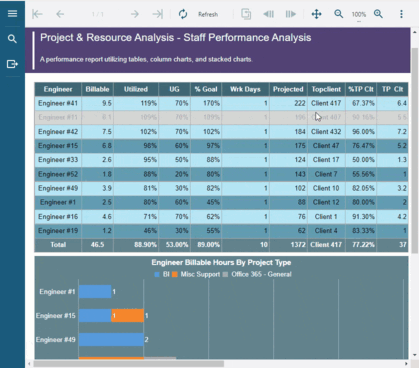Image resolution: width=419 pixels, height=368 pixels.
Task: Click the Refresh icon
Action: click(183, 14)
